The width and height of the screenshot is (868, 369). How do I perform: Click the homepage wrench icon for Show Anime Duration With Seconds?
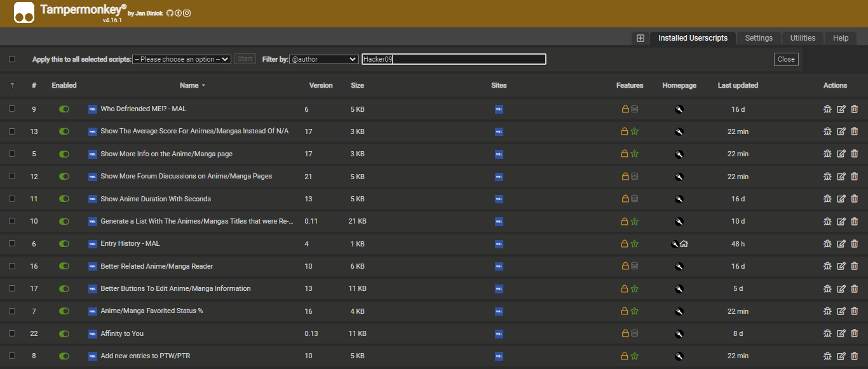pos(679,199)
